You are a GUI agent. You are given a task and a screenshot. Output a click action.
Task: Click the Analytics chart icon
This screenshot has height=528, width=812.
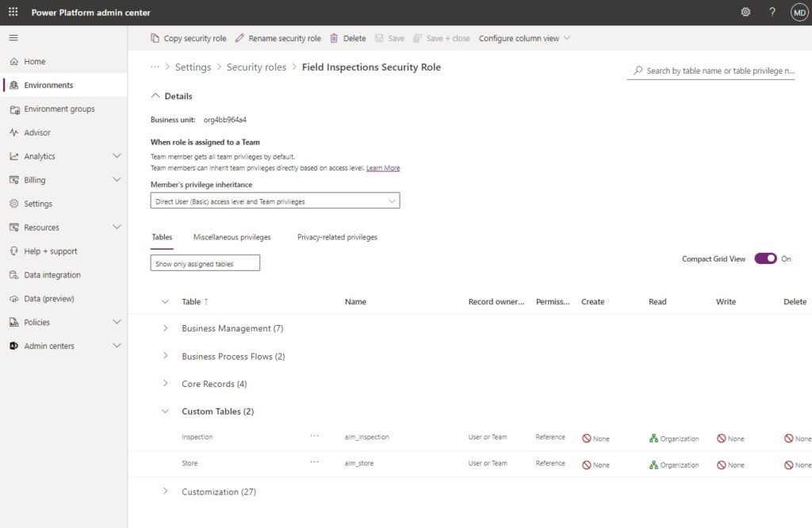tap(14, 156)
